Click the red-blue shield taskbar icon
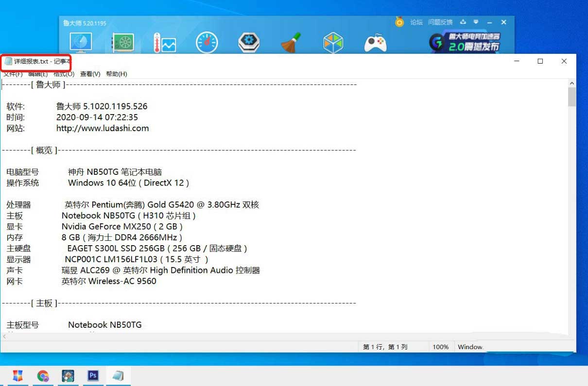Image resolution: width=588 pixels, height=386 pixels. pyautogui.click(x=17, y=376)
